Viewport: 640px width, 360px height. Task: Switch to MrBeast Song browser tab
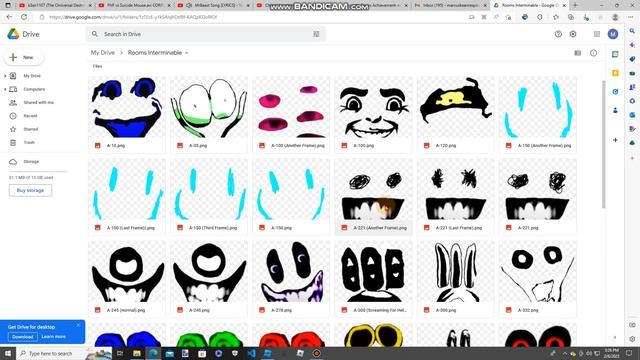212,5
